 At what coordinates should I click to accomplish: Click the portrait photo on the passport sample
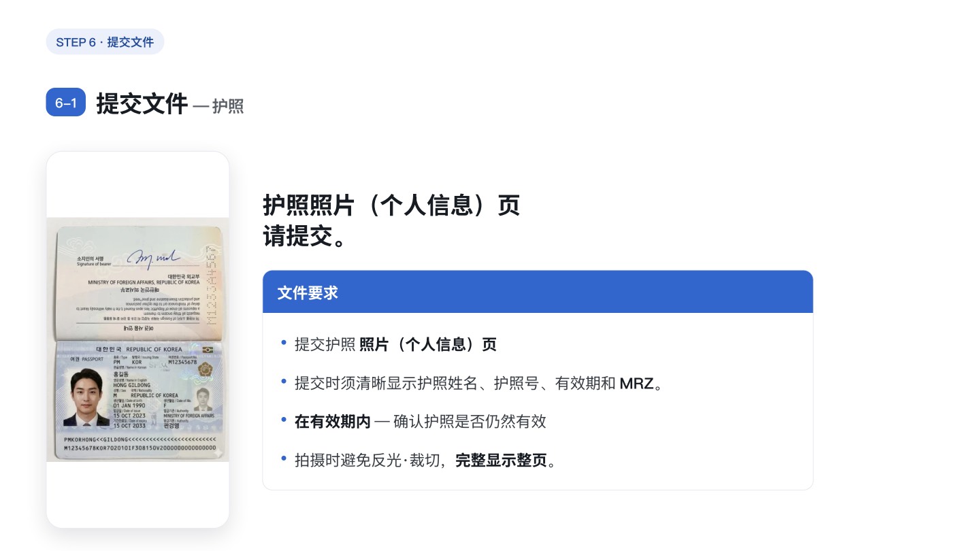(86, 397)
